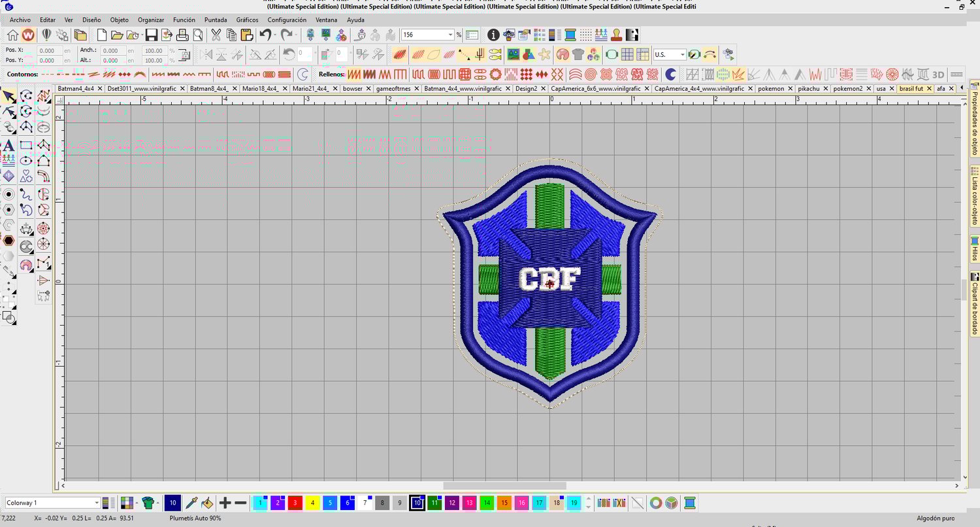Create a new blank design
Viewport: 980px width, 527px height.
[101, 35]
